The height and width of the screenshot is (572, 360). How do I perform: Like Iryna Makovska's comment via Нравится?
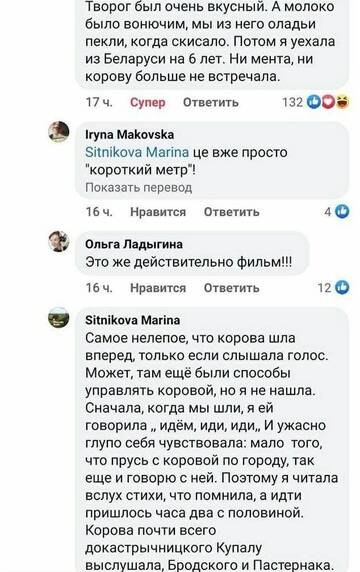tap(158, 212)
